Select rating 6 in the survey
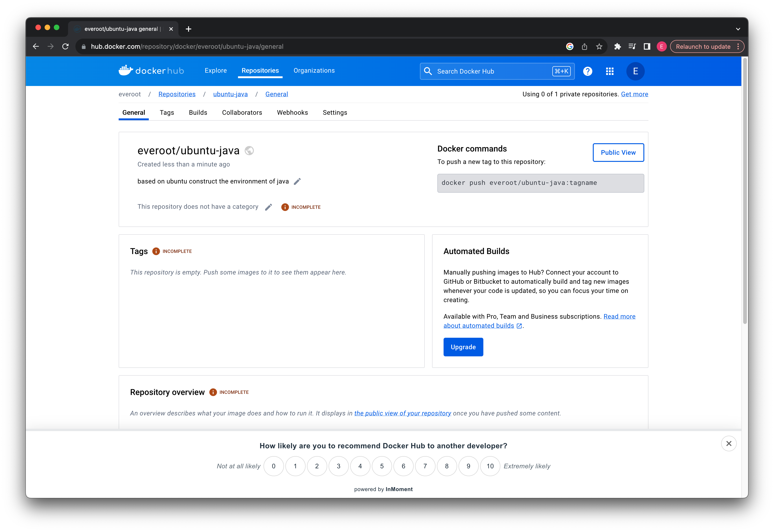Image resolution: width=774 pixels, height=532 pixels. point(404,466)
